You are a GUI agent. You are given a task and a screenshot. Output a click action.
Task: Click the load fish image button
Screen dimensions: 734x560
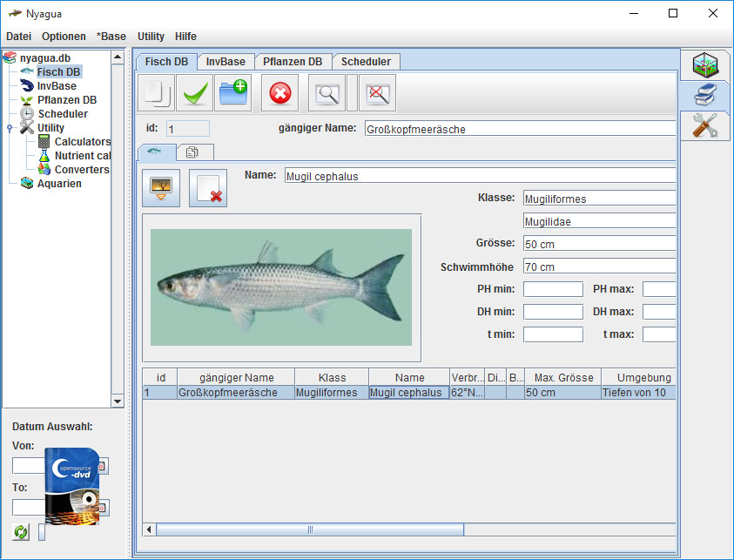pos(160,187)
